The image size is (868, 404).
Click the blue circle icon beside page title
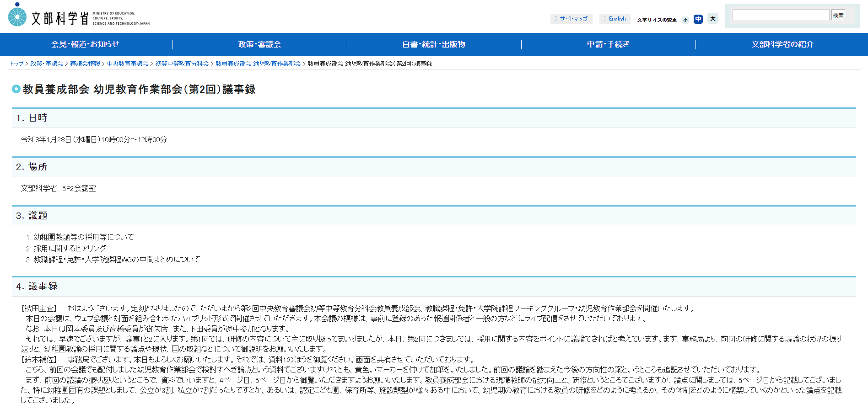(x=16, y=89)
